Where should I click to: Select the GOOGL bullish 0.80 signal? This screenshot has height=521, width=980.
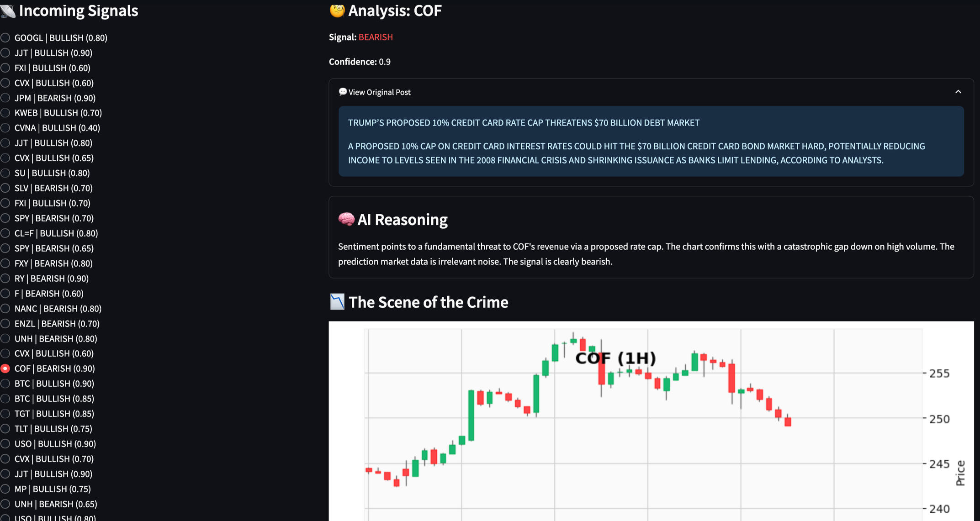[x=5, y=38]
